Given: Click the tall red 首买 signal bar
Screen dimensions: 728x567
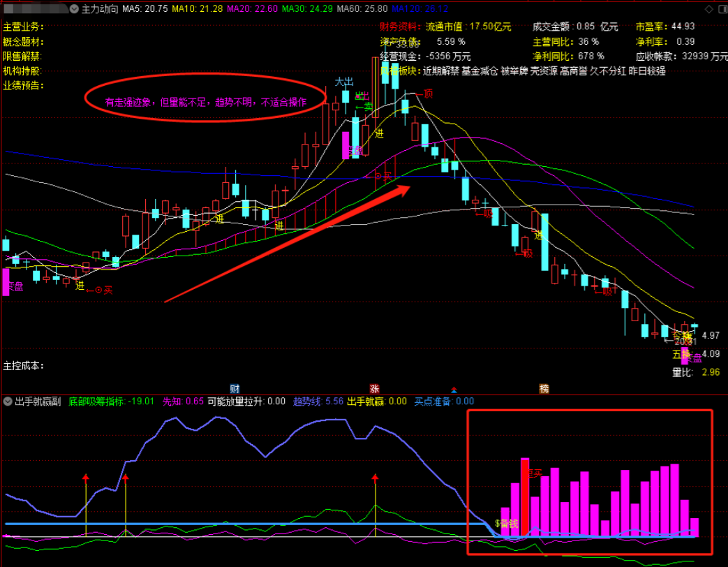Looking at the screenshot, I should click(x=525, y=496).
